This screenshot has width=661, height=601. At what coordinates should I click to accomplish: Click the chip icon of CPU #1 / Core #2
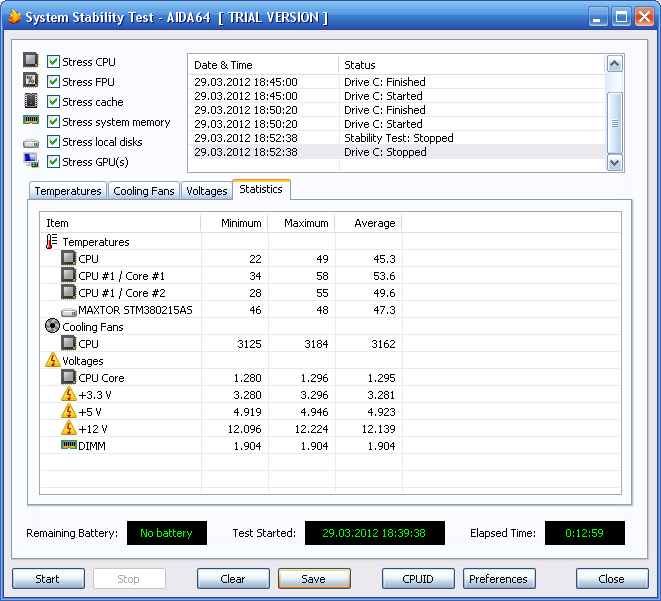[69, 292]
